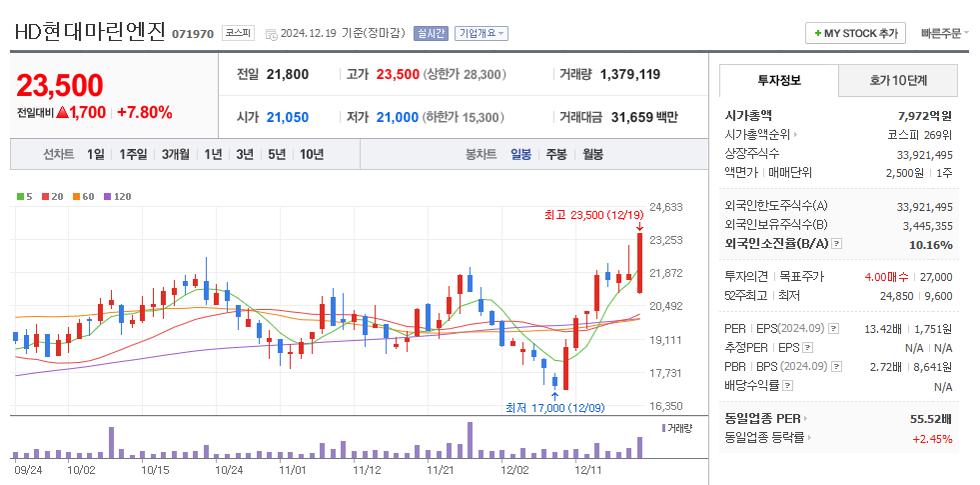
Task: Click the 4.00매수 investment opinion value
Action: (x=887, y=277)
